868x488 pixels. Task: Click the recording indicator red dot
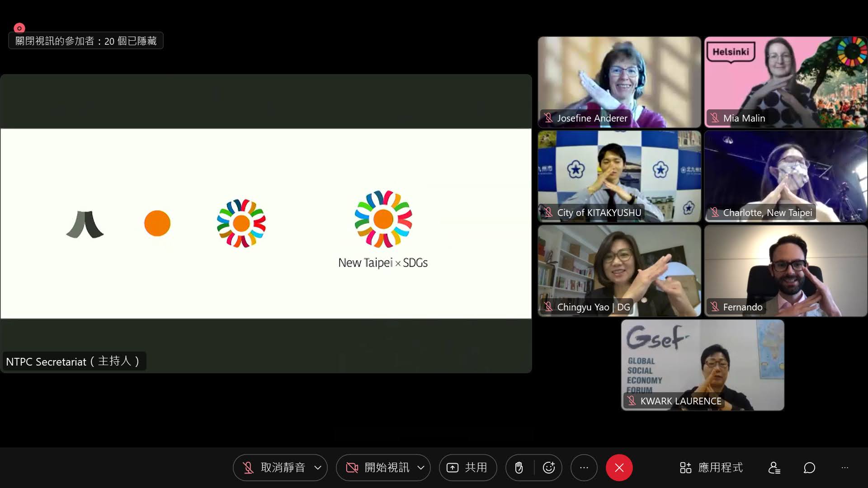pyautogui.click(x=19, y=28)
